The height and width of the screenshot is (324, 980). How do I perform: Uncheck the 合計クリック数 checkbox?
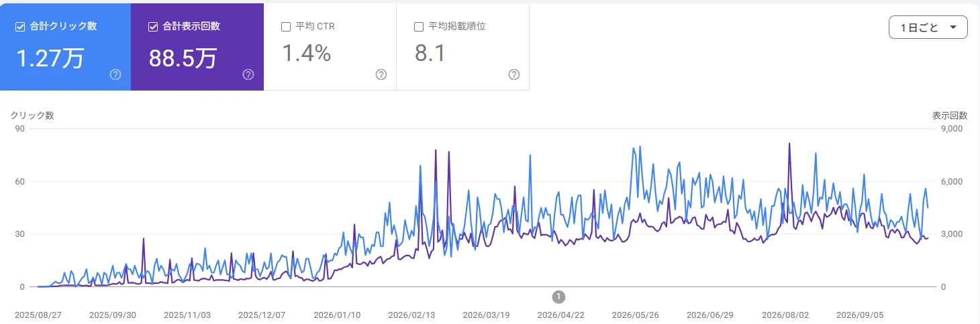click(x=20, y=27)
